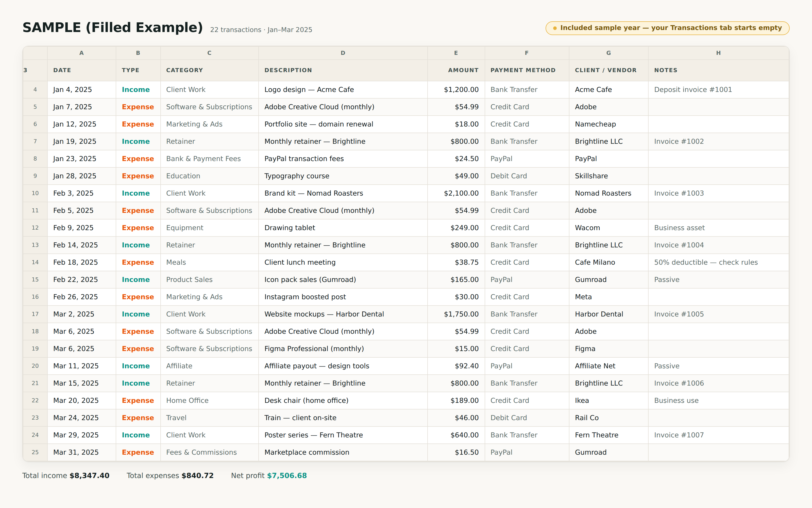Click the $1,750.00 amount cell
812x508 pixels.
click(456, 314)
